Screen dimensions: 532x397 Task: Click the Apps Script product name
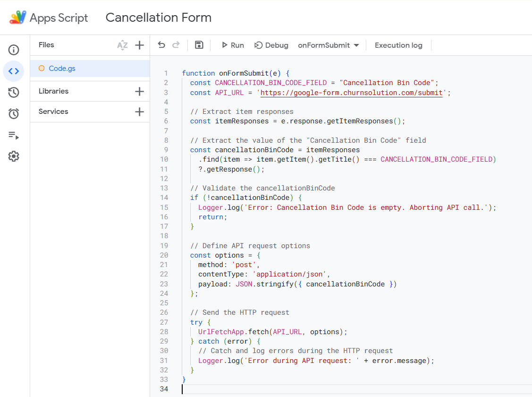tap(59, 17)
